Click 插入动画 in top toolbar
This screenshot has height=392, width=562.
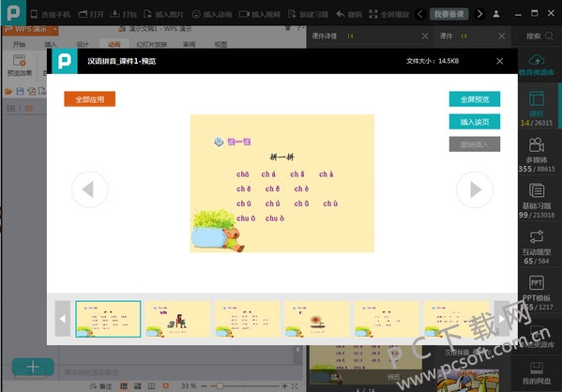[x=212, y=14]
